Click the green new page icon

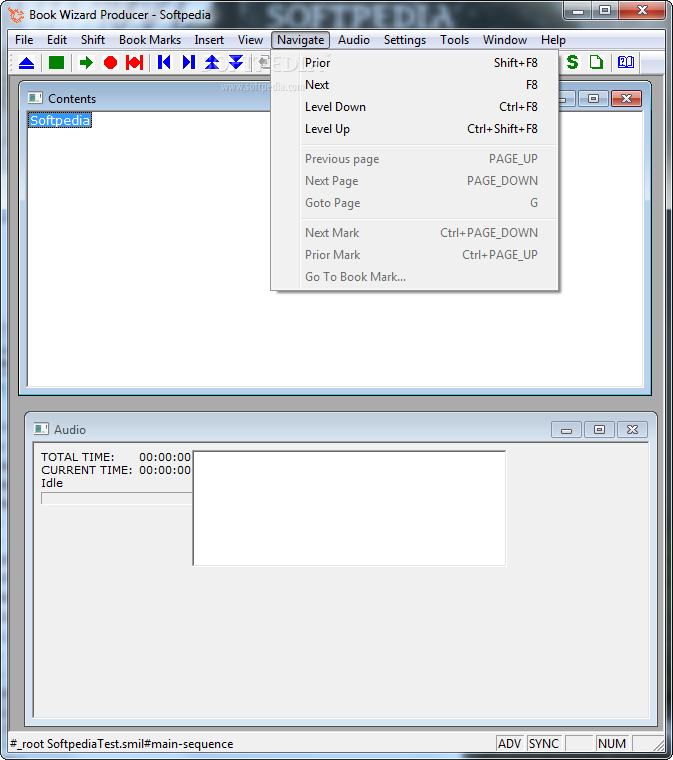[596, 62]
